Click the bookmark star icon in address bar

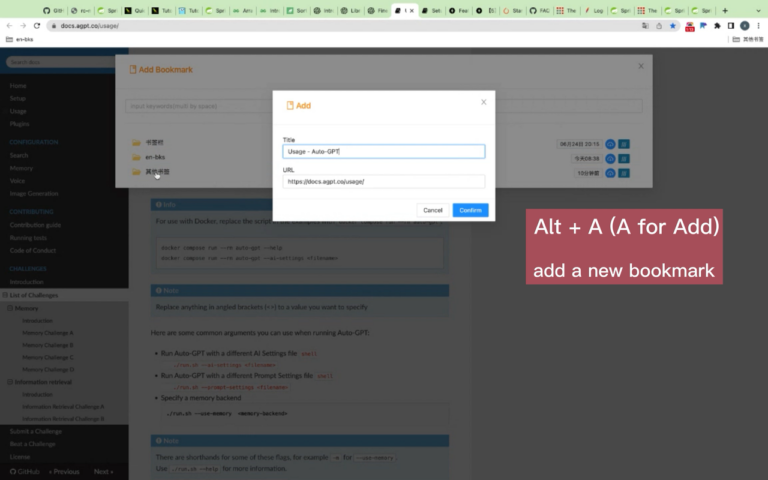point(673,25)
